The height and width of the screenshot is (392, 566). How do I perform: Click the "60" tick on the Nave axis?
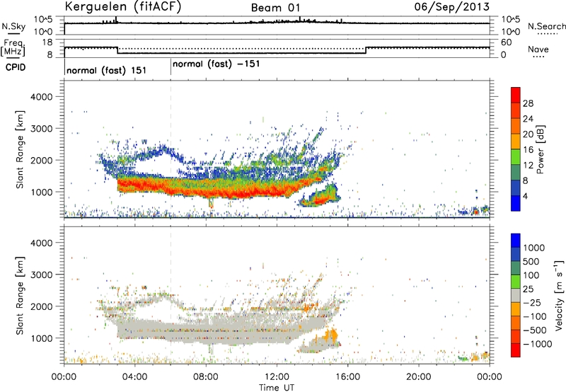[507, 42]
